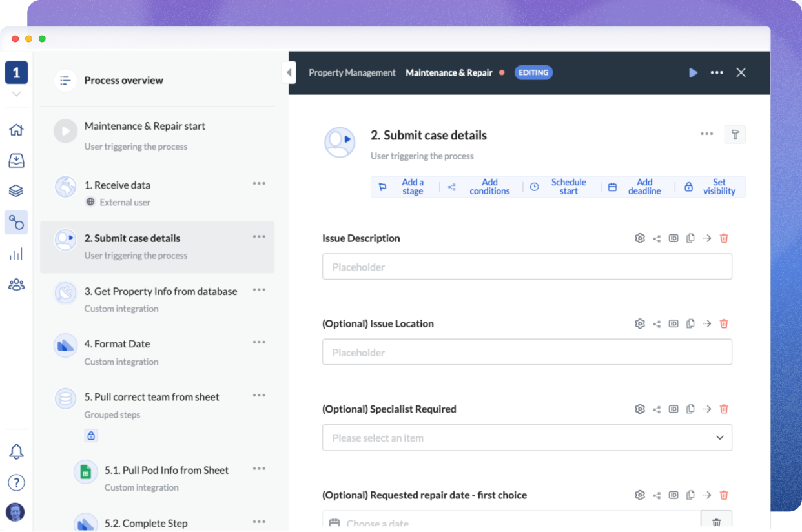
Task: Delete the (Optional) Issue Location field via trash icon
Action: point(723,323)
